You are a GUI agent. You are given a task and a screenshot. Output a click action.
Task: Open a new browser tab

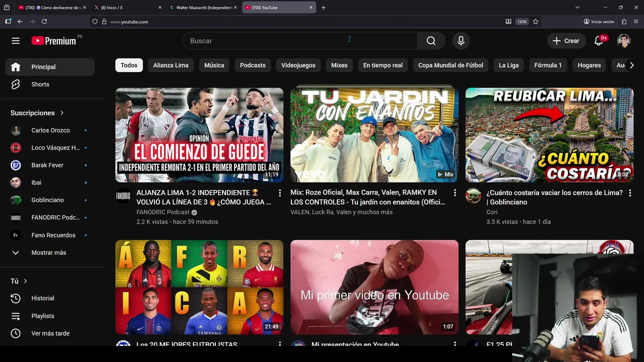click(324, 8)
